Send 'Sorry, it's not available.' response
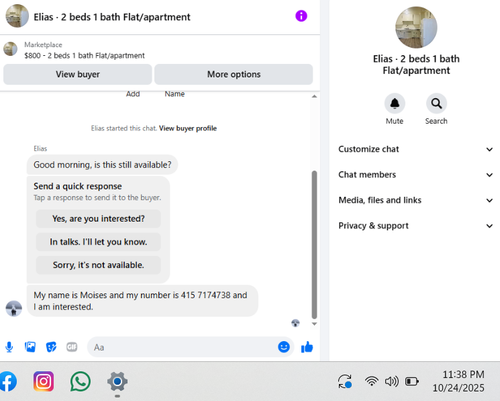Viewport: 500px width, 401px height. (x=98, y=265)
